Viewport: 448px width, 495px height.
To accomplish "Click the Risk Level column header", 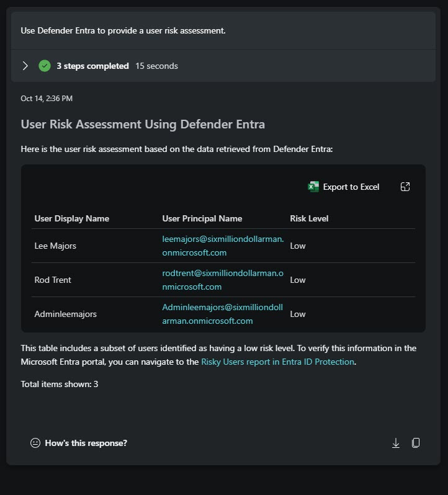I will coord(309,218).
